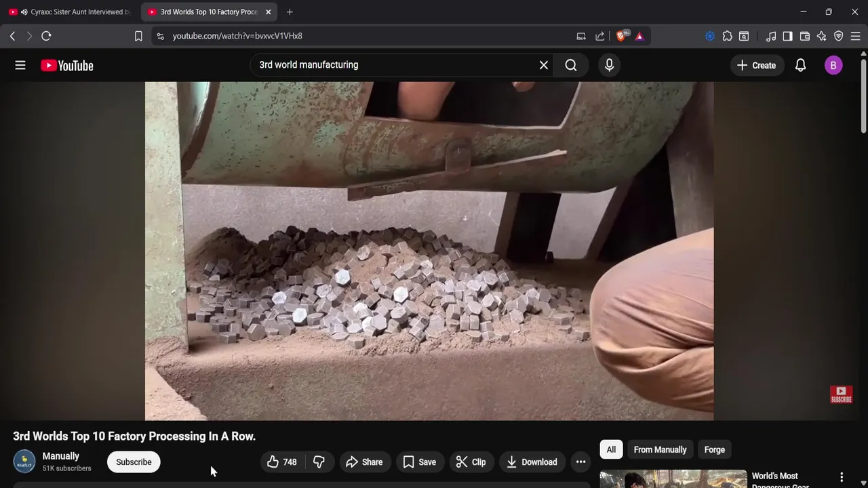Select the Forge filter chip
Viewport: 868px width, 488px height.
pos(715,449)
